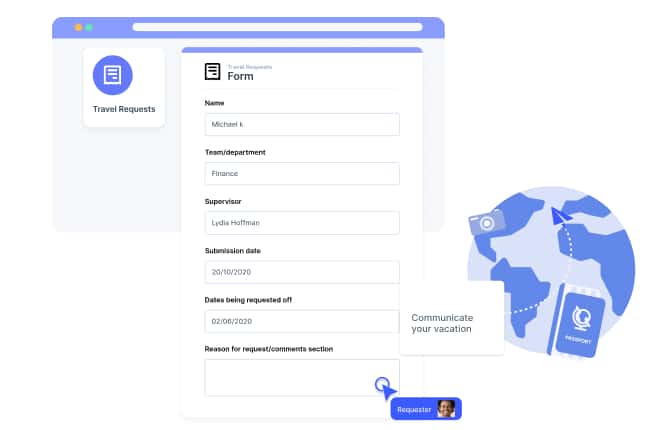Click the Form document icon in header
The width and height of the screenshot is (670, 430).
pos(212,72)
